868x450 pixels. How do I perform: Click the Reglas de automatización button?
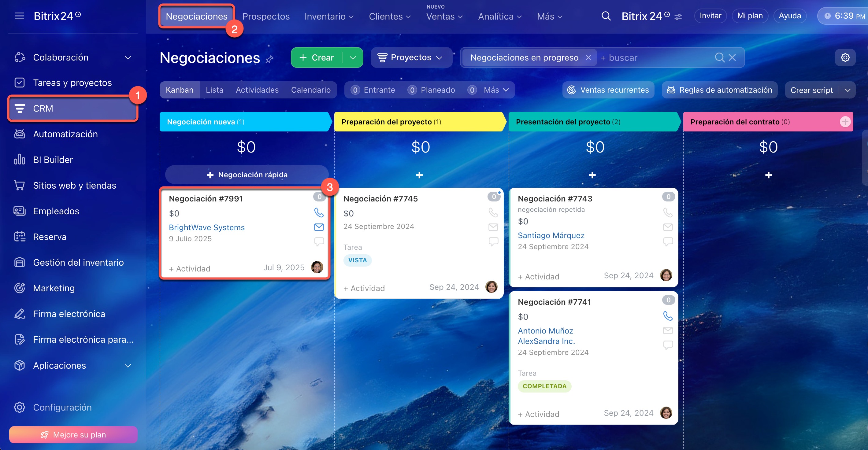coord(719,90)
